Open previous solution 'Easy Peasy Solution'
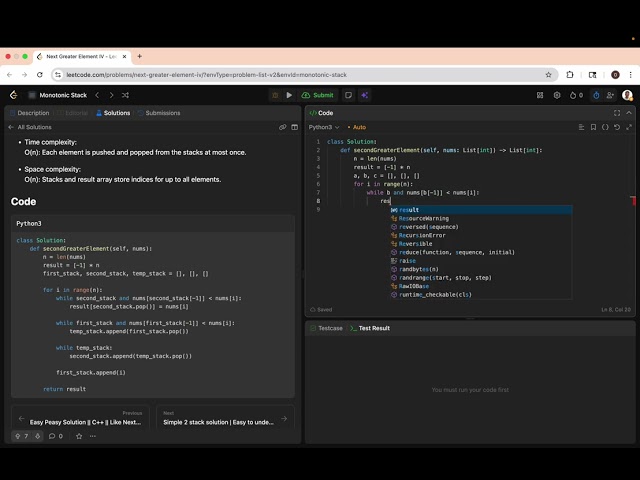This screenshot has width=640, height=480. coord(80,418)
